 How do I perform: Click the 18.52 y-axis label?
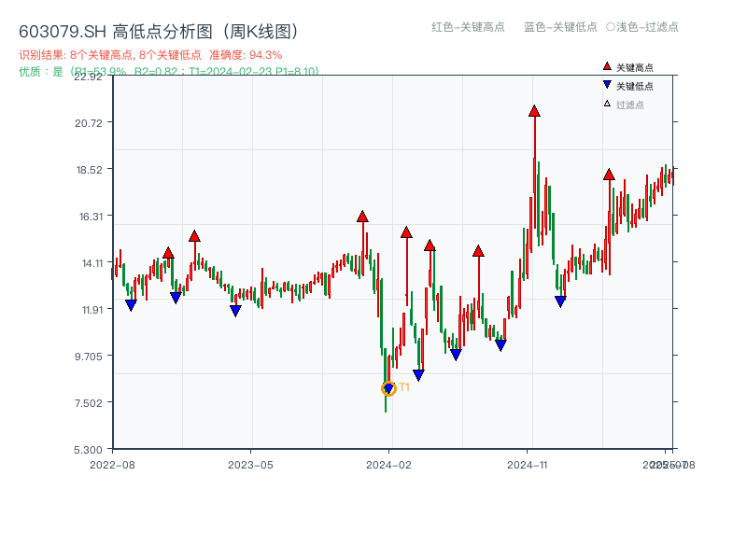(90, 170)
